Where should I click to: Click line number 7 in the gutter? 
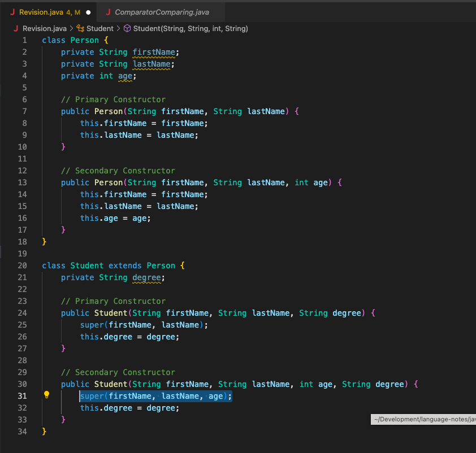(x=24, y=112)
